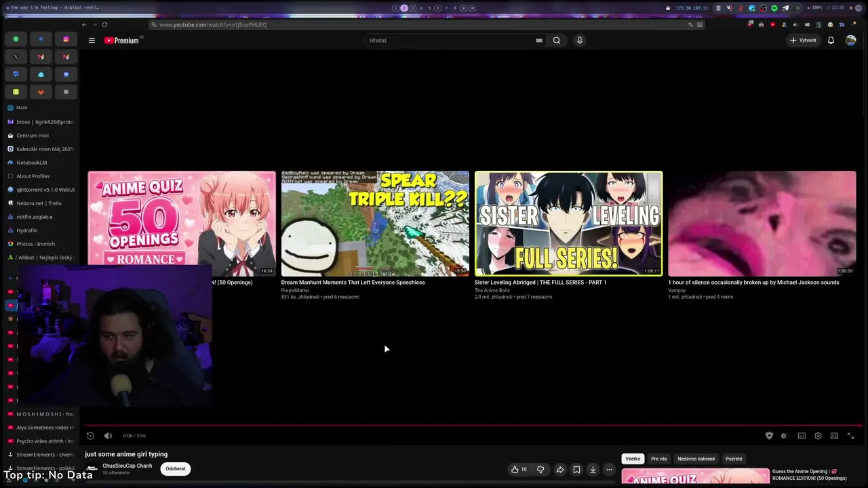Open the Photos - Immich sidebar tab
Screen dimensions: 868x488
41,244
